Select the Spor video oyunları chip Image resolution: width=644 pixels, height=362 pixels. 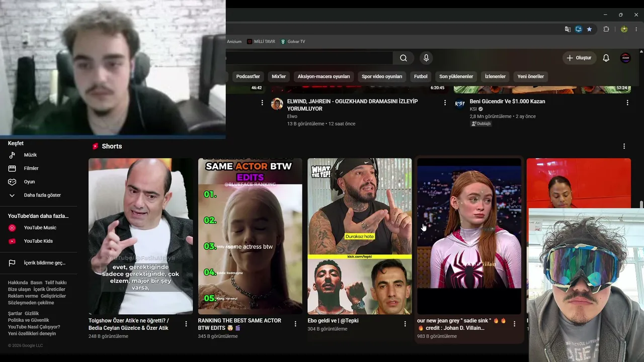coord(382,76)
